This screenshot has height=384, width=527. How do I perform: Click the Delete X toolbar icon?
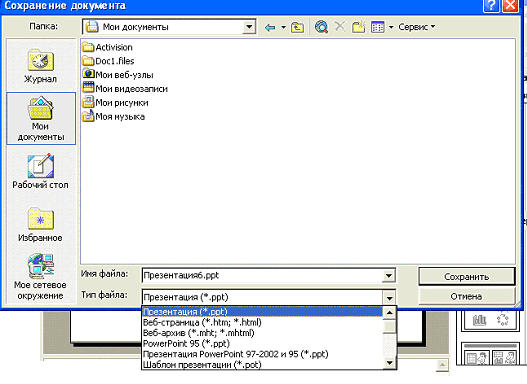(x=340, y=26)
